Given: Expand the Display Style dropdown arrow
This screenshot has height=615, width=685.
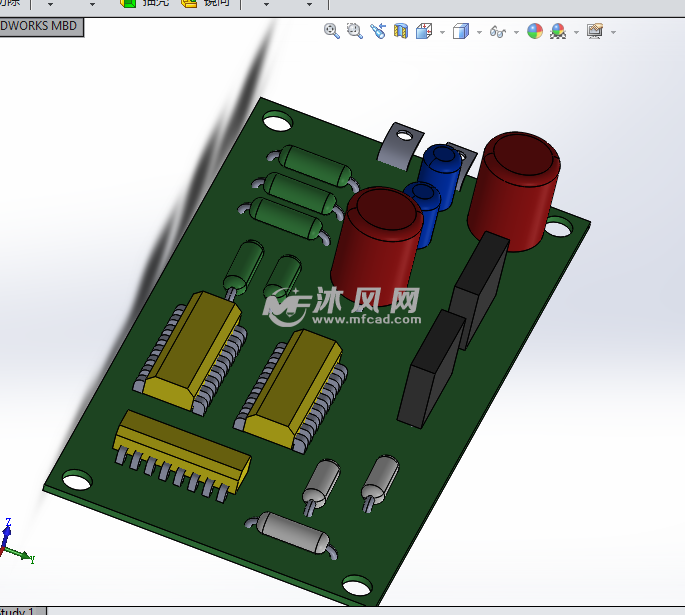Looking at the screenshot, I should click(x=479, y=32).
